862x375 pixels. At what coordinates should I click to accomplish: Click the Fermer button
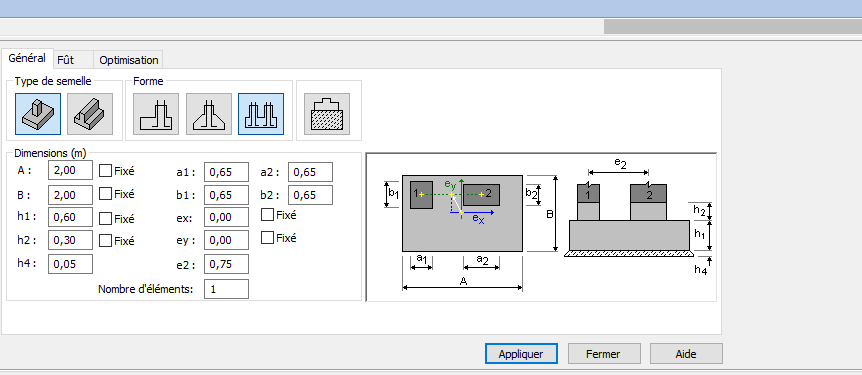604,354
